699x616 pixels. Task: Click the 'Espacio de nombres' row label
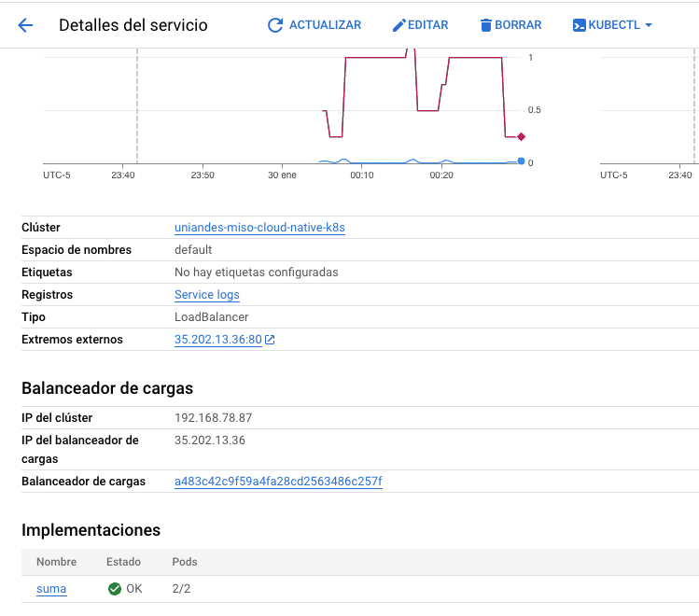point(77,249)
